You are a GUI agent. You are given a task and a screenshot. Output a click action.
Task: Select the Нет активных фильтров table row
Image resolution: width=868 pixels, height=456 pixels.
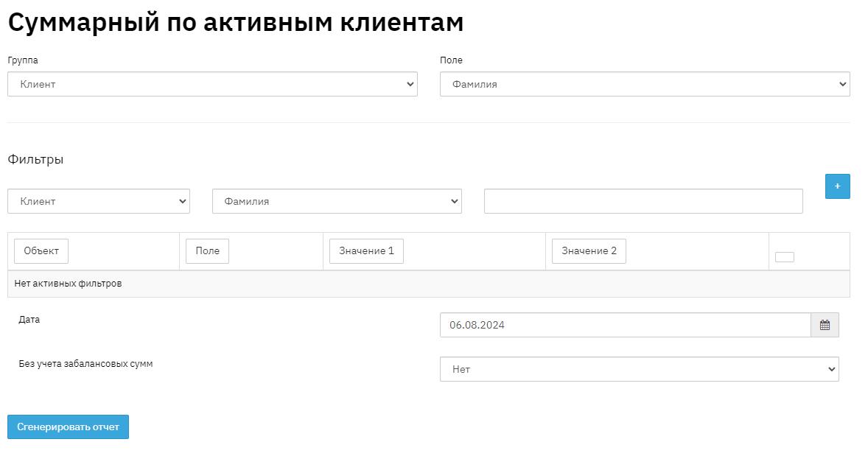[428, 284]
